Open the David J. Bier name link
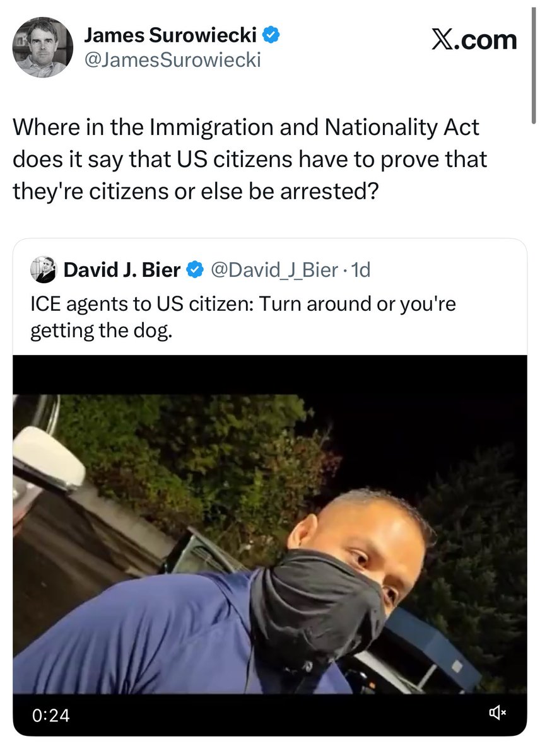540x756 pixels. 122,269
